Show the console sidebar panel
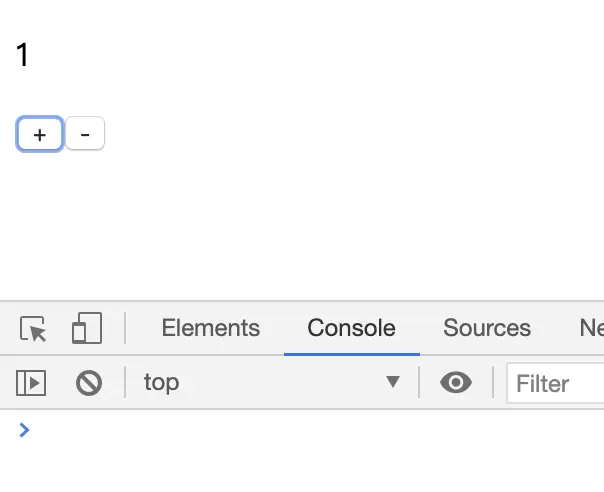The width and height of the screenshot is (604, 492). [31, 382]
